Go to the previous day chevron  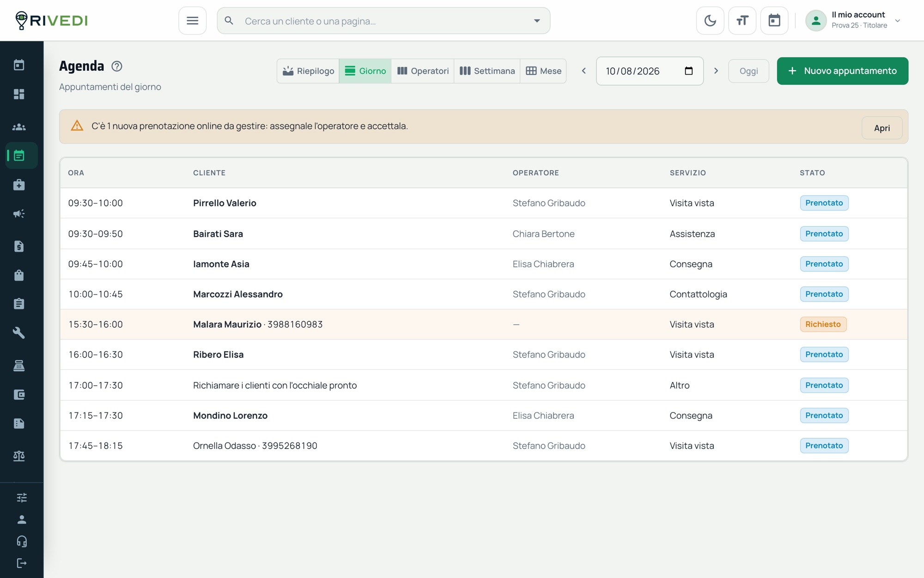[584, 71]
